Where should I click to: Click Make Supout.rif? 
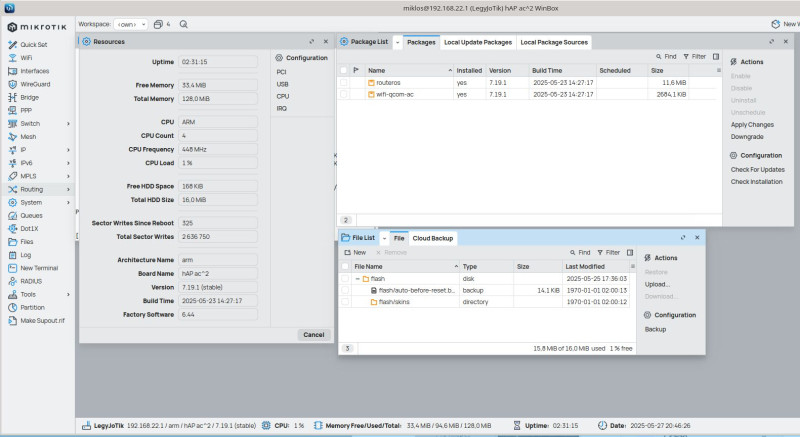pos(42,321)
